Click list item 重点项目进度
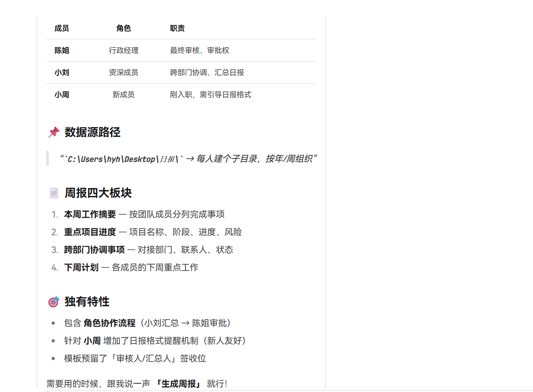The image size is (533, 392). (x=153, y=232)
